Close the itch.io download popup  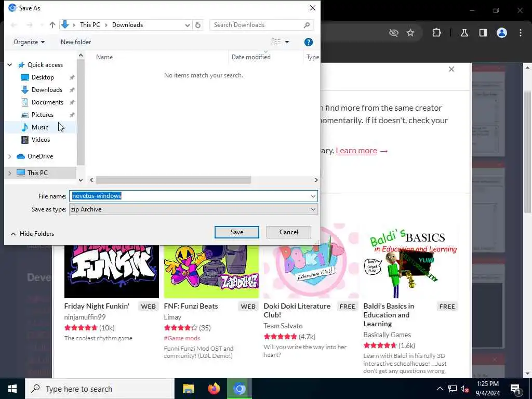tap(451, 69)
